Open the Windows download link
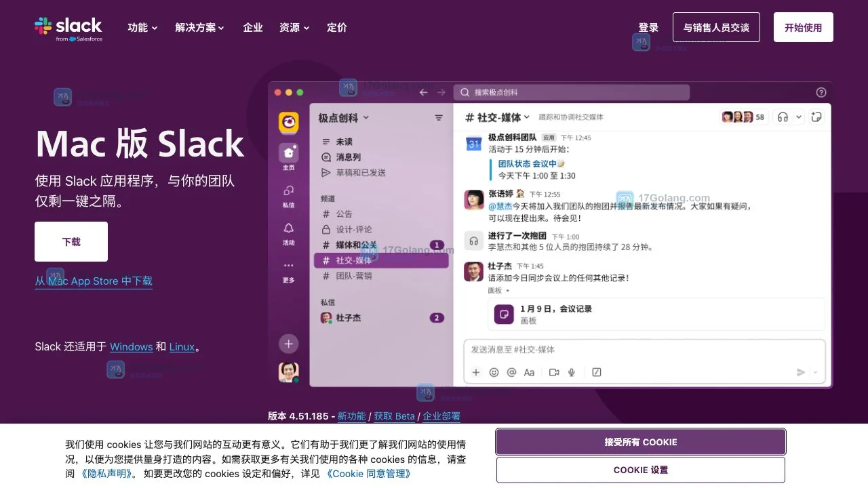 pos(131,346)
